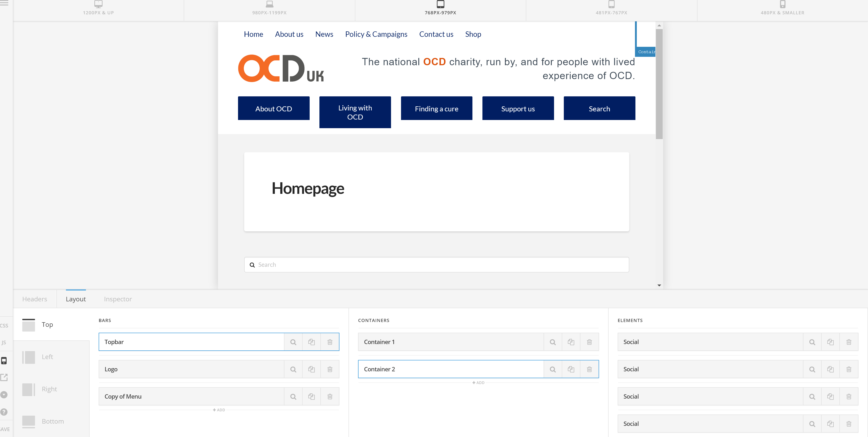This screenshot has width=868, height=437.
Task: Click the Policy & Campaigns nav link
Action: (376, 34)
